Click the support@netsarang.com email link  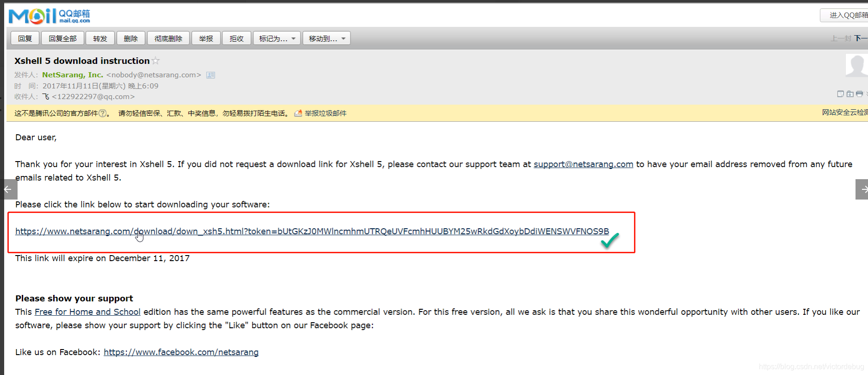583,164
